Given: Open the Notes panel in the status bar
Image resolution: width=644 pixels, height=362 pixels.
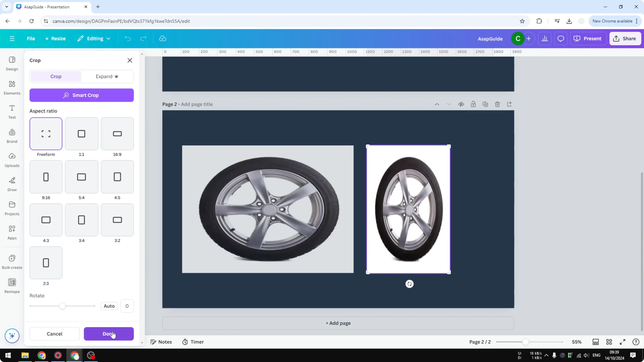Looking at the screenshot, I should (161, 342).
